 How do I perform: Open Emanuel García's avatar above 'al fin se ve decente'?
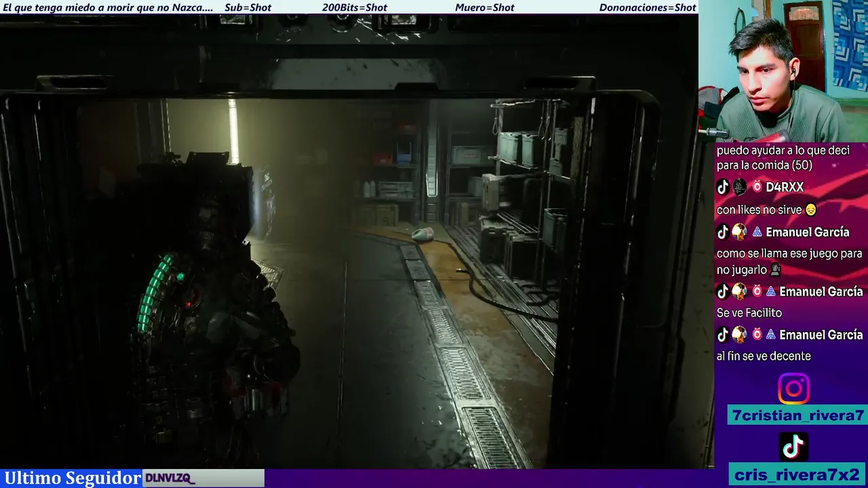pyautogui.click(x=739, y=335)
